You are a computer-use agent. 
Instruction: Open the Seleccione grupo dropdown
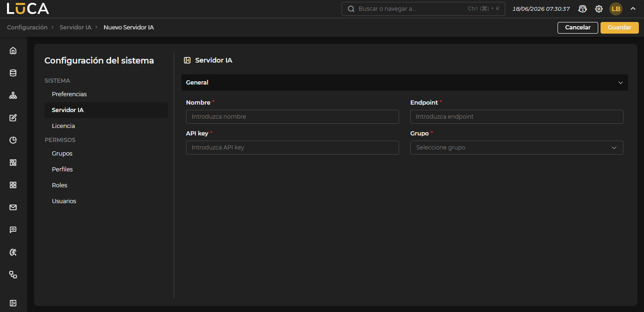[x=517, y=148]
